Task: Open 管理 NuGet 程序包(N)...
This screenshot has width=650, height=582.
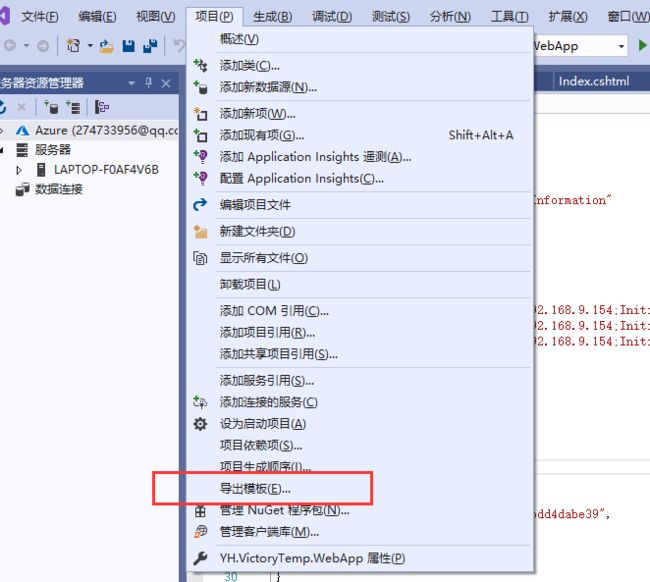Action: tap(360, 510)
